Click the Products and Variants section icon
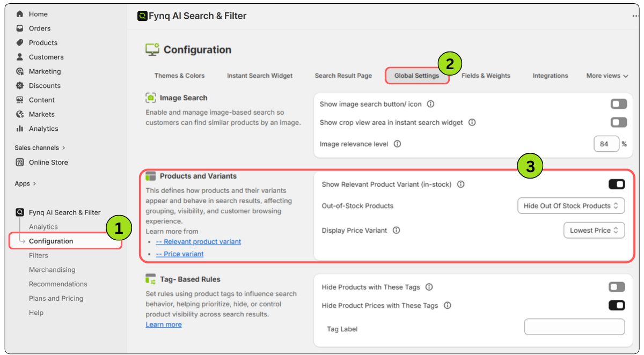644x355 pixels. pos(150,176)
